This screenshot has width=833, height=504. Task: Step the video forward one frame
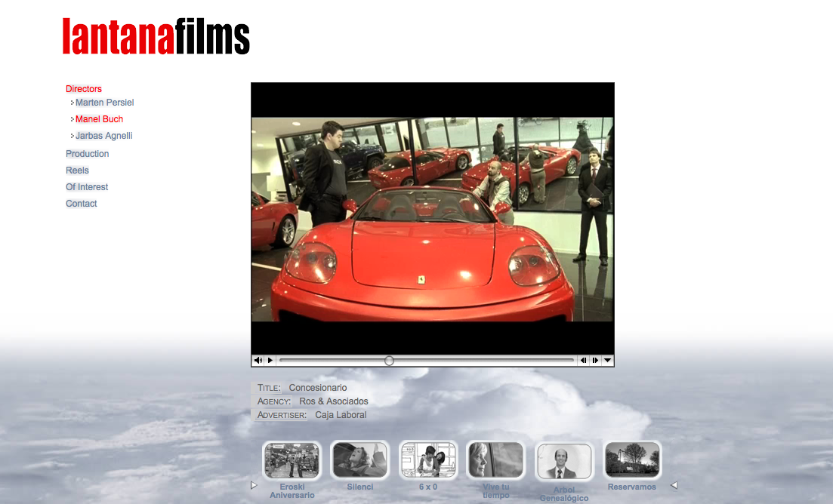coord(595,361)
